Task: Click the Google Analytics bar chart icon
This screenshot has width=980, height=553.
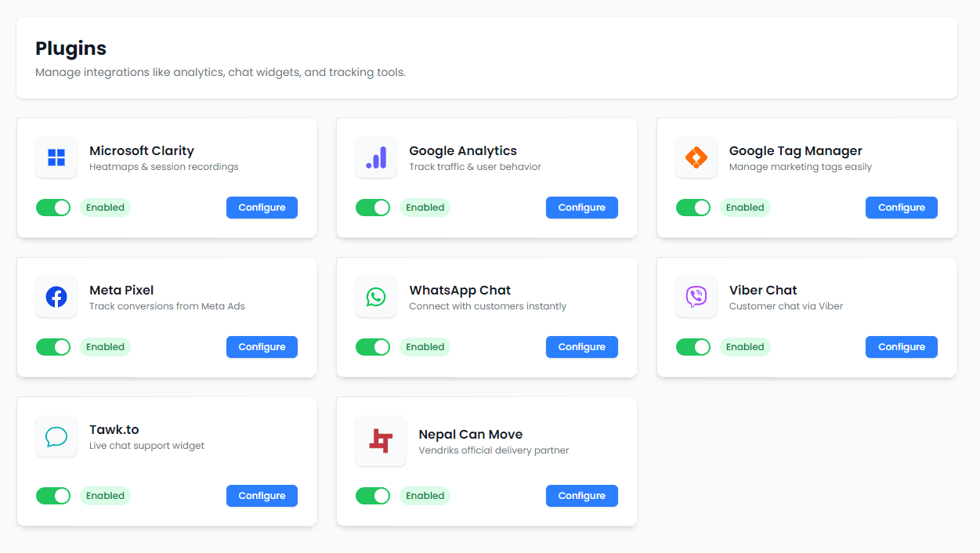Action: click(x=376, y=157)
